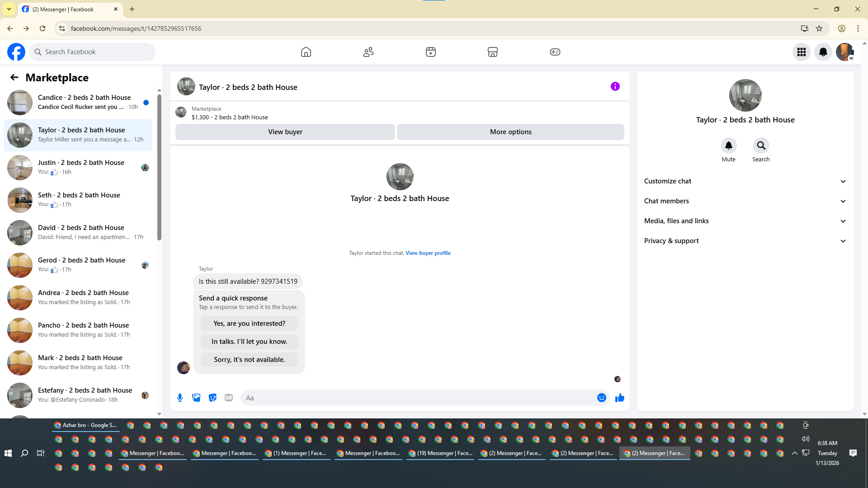Expand the Chat members section

tap(745, 201)
